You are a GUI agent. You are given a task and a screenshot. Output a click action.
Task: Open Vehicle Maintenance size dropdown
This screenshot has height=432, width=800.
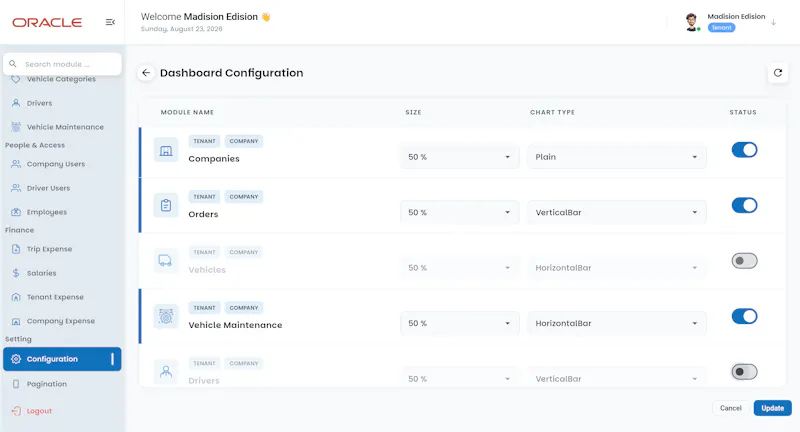pos(460,323)
